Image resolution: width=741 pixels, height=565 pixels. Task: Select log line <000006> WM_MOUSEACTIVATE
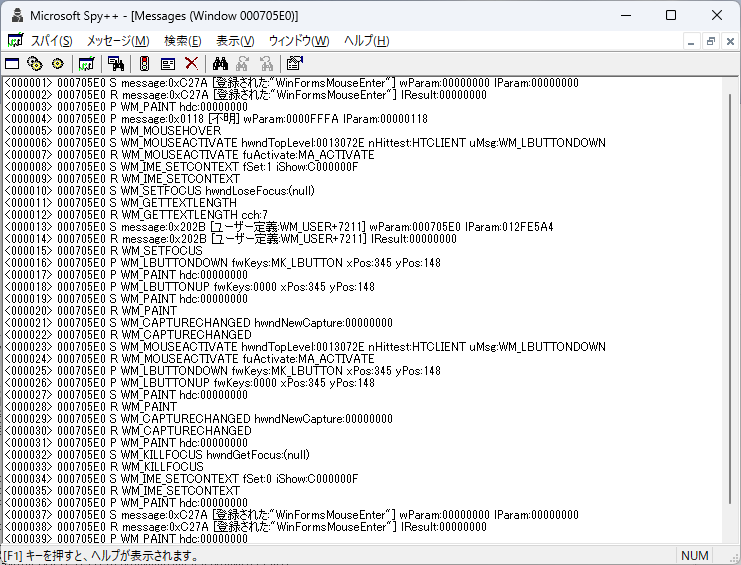point(305,143)
